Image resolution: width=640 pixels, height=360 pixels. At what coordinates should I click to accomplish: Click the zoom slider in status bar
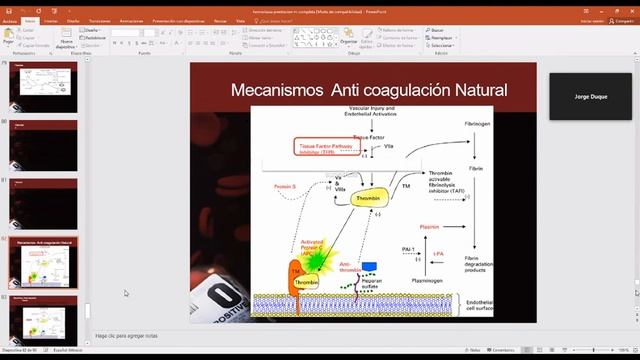[x=593, y=350]
